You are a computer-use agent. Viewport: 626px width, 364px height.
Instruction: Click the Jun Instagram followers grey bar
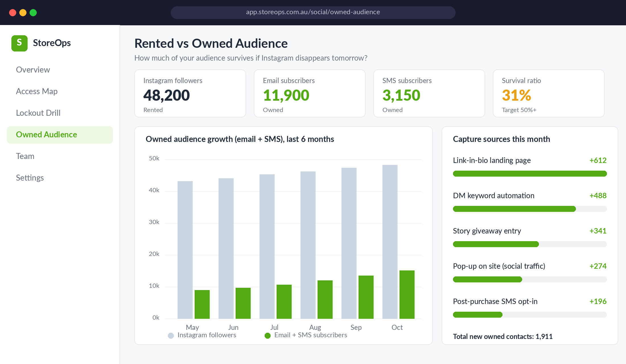coord(226,249)
